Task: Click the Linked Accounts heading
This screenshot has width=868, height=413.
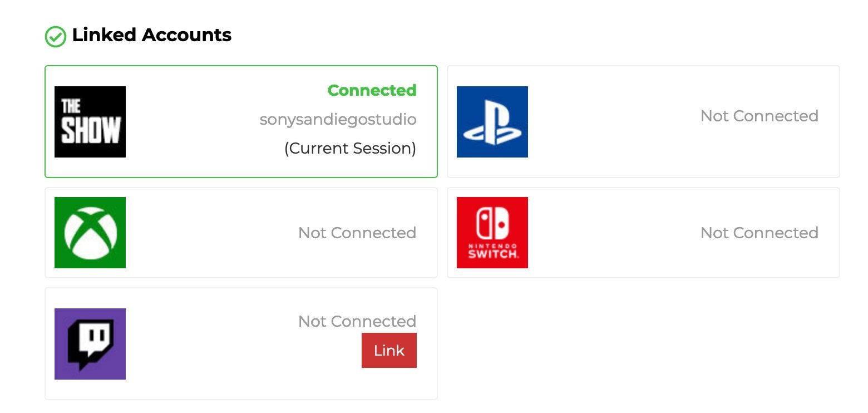Action: (151, 35)
